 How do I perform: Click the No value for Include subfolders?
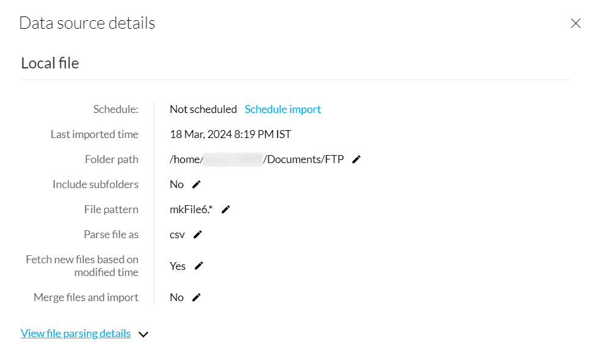tap(176, 184)
